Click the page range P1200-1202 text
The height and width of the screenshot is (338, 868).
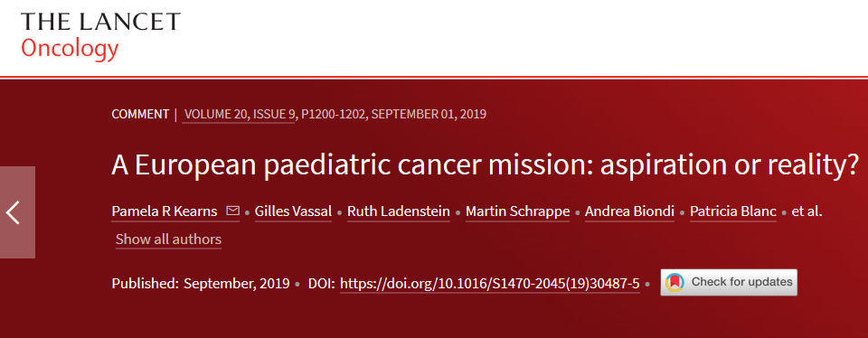pos(333,115)
